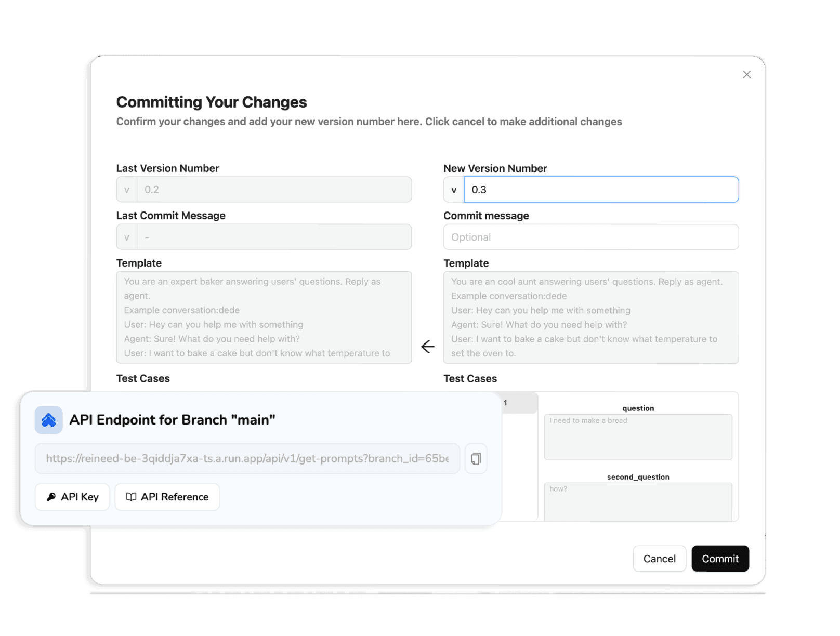840x636 pixels.
Task: Click the second_question test case field
Action: 638,501
